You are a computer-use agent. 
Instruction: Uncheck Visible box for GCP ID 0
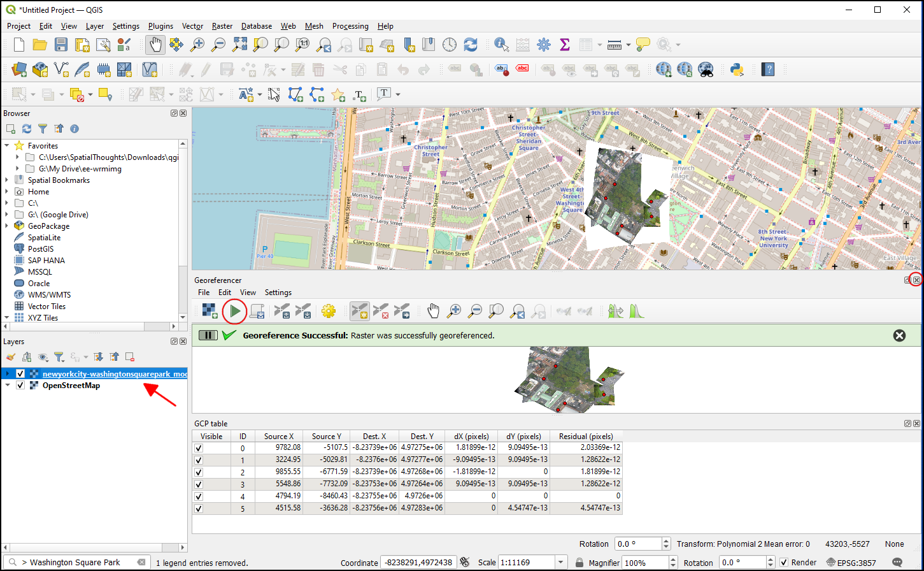coord(199,448)
